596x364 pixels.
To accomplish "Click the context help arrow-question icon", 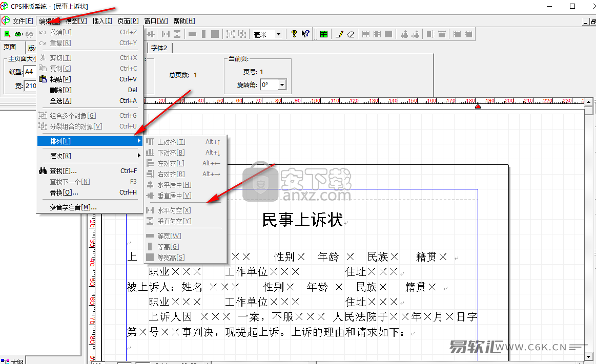I will point(305,34).
